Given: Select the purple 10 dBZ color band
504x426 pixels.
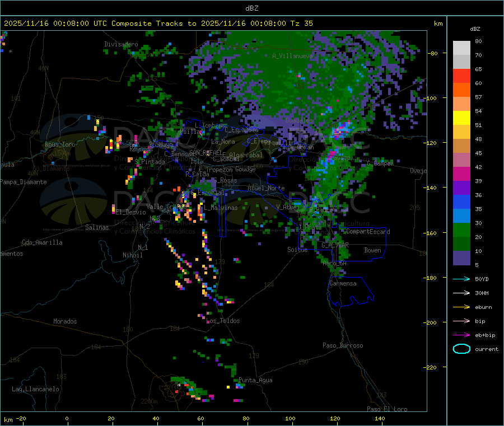Looking at the screenshot, I should pos(461,258).
